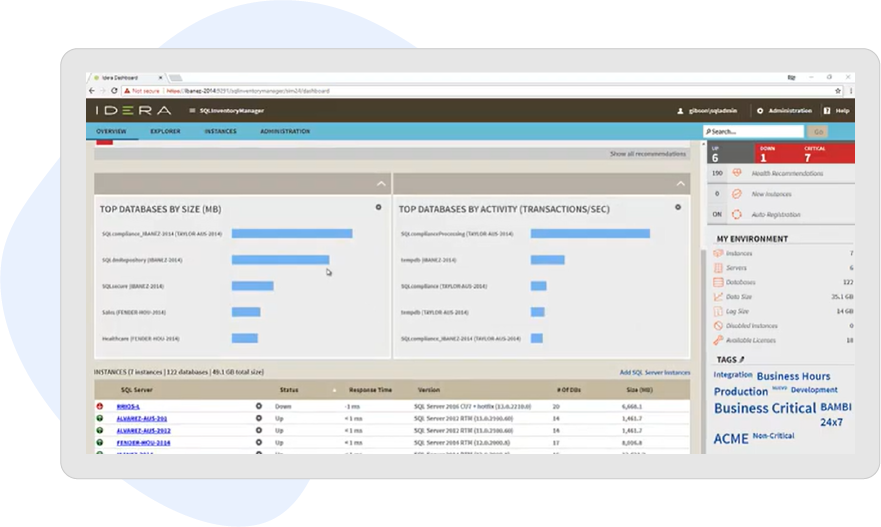Open SQL Inventory Manager hamburger menu

pos(192,111)
